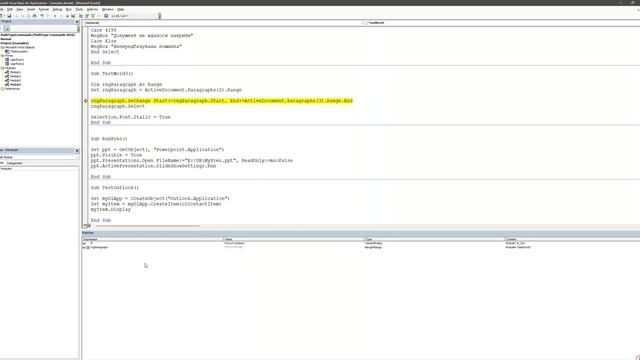Close the Project explorer panel
640x360 pixels.
77,21
